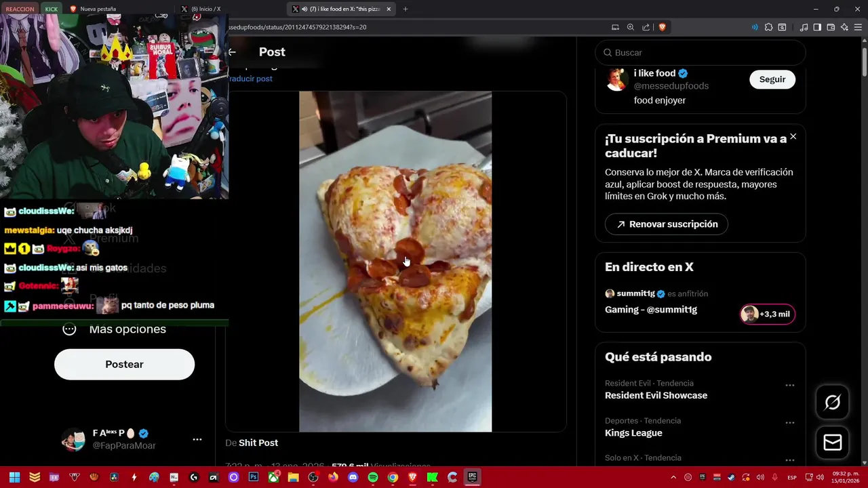Viewport: 868px width, 488px height.
Task: Open the Windows Start menu
Action: click(14, 477)
